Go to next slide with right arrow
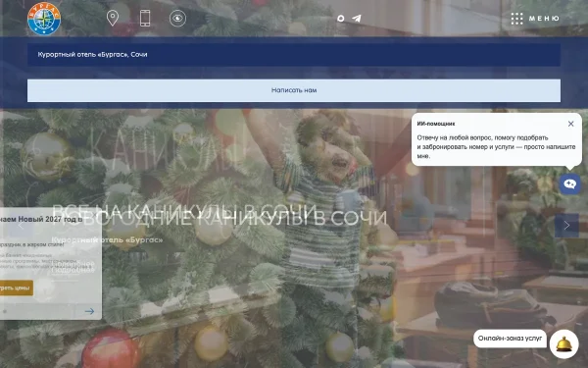 pyautogui.click(x=566, y=226)
